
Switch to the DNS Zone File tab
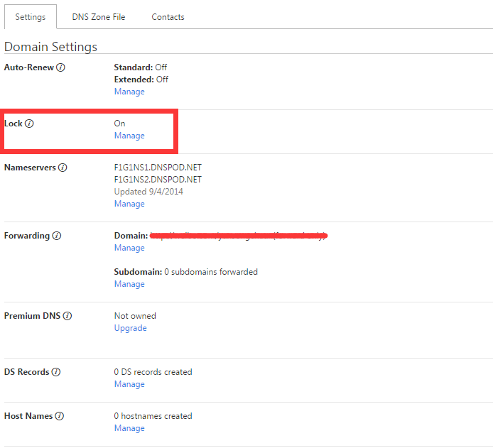point(98,17)
